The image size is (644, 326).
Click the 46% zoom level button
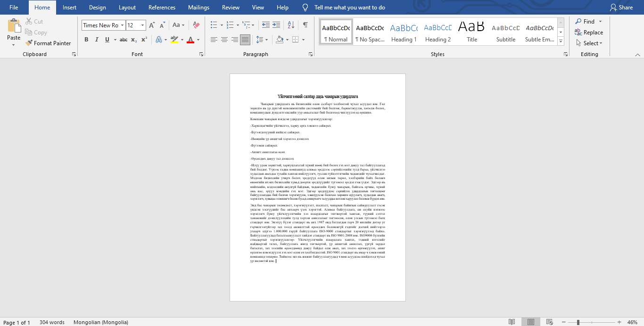pos(632,322)
